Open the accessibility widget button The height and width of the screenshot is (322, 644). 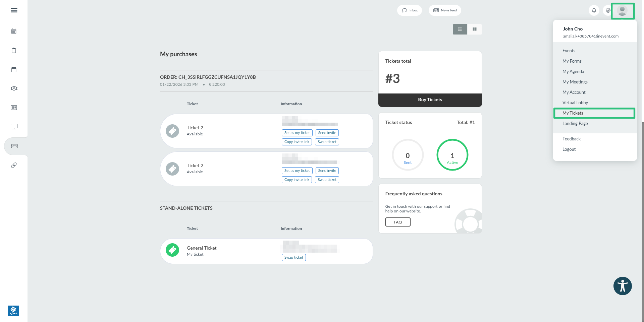(x=623, y=286)
